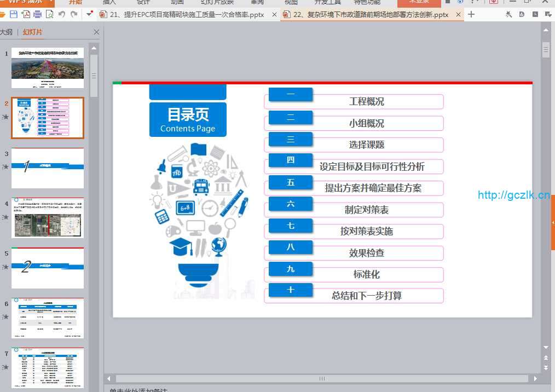Click the Save icon in quick toolbar
Image resolution: width=555 pixels, height=392 pixels.
click(x=14, y=15)
